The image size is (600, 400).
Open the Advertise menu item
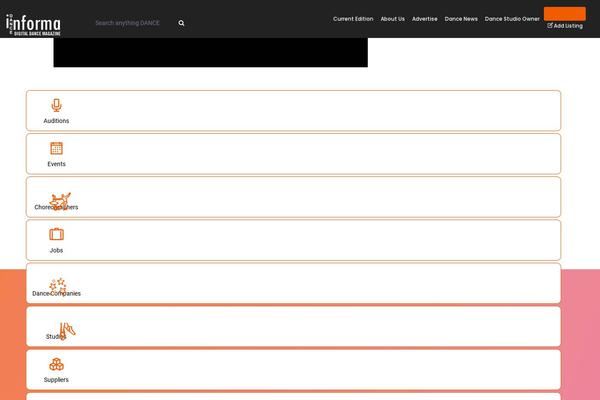[424, 19]
